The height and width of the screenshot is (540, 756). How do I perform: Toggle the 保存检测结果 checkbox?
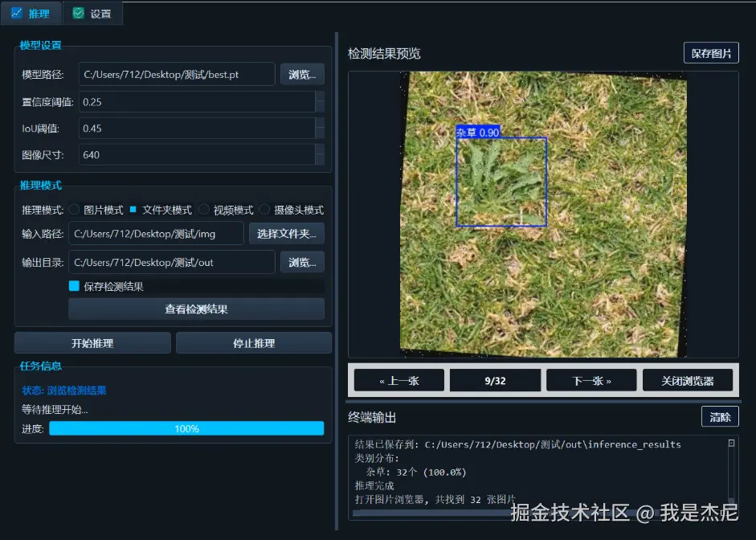click(x=75, y=285)
